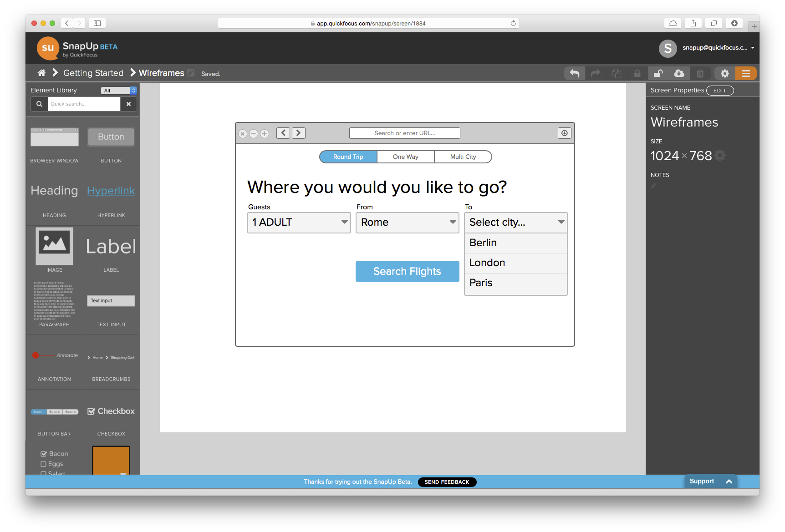Click the Search Flights button
785x532 pixels.
(x=408, y=271)
